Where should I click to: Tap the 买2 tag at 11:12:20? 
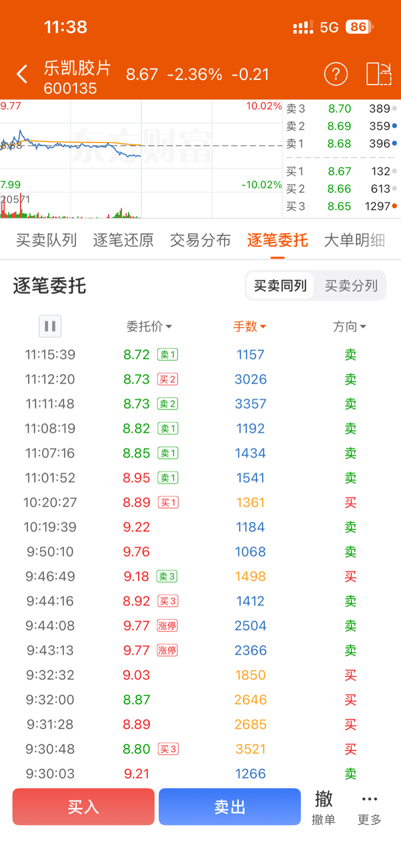point(168,379)
